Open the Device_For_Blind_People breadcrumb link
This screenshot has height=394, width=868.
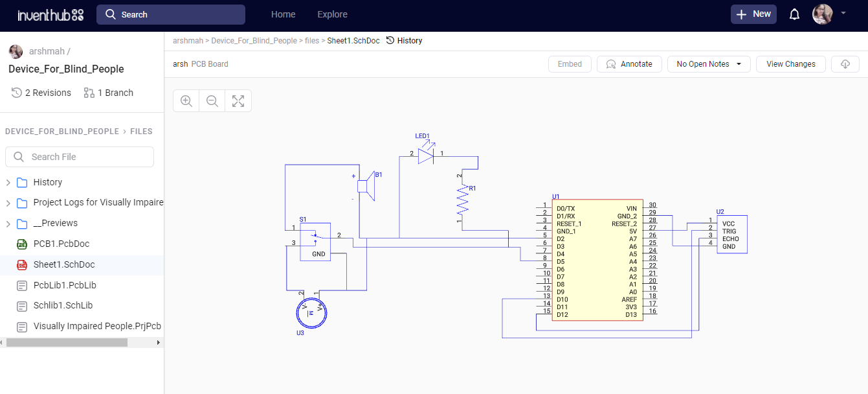pos(254,40)
